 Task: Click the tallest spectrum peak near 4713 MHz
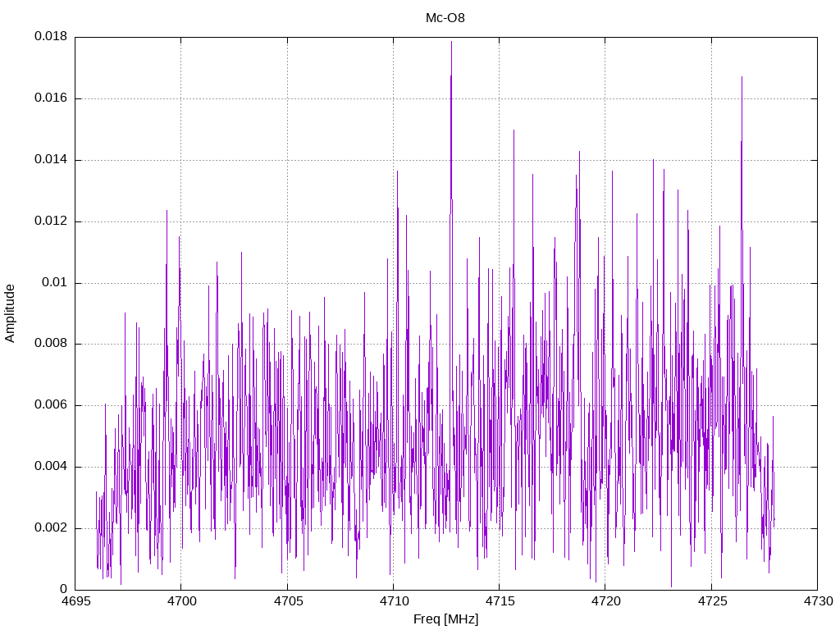[x=452, y=42]
